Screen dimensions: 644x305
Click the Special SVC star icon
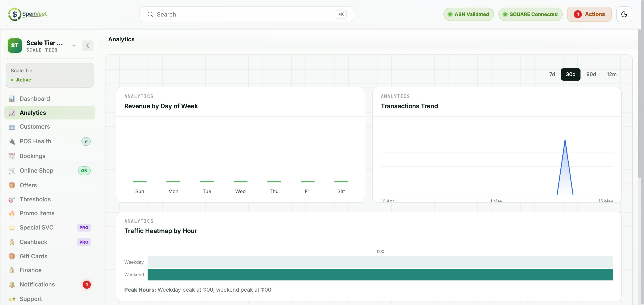point(12,227)
